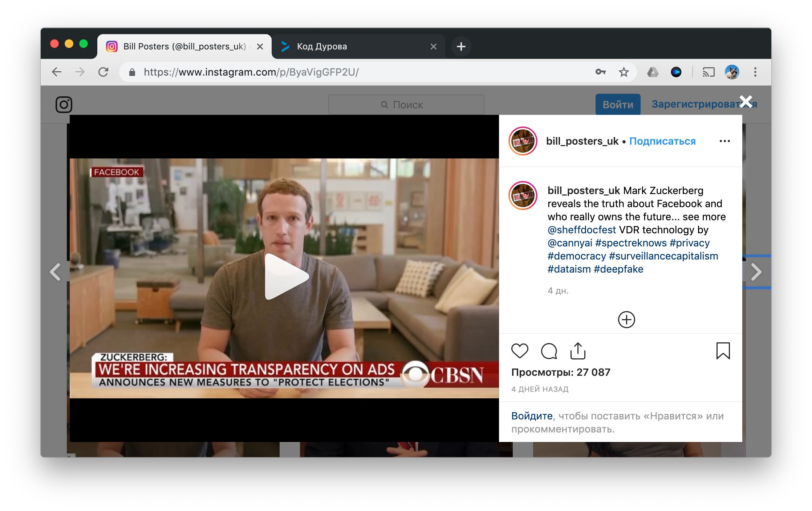This screenshot has width=812, height=511.
Task: Click the Войти login button
Action: [618, 105]
